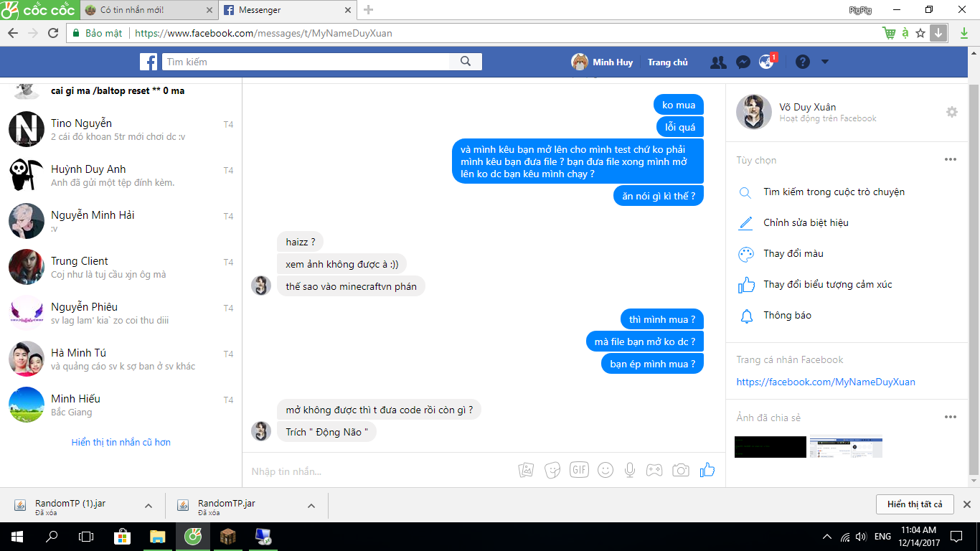Click "Thay đổi màu" option
This screenshot has width=980, height=551.
coord(793,253)
